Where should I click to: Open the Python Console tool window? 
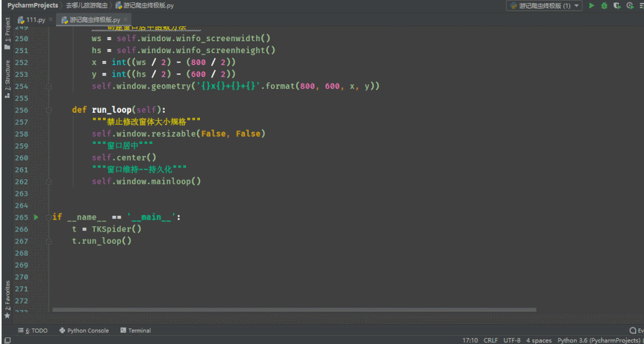coord(84,330)
